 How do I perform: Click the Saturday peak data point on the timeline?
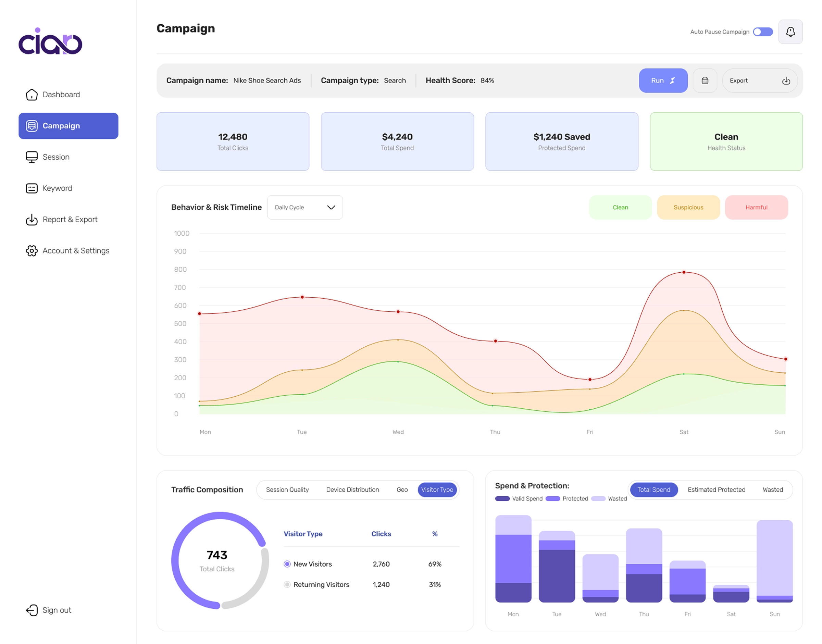point(684,272)
